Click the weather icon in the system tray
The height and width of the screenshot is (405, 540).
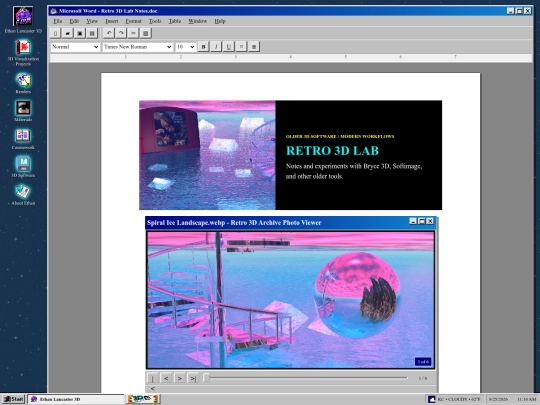[x=432, y=399]
